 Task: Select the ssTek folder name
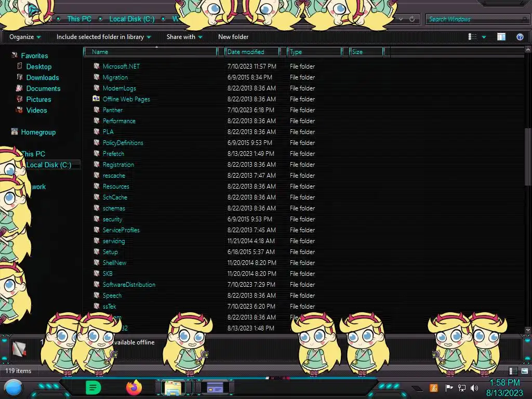(x=109, y=307)
